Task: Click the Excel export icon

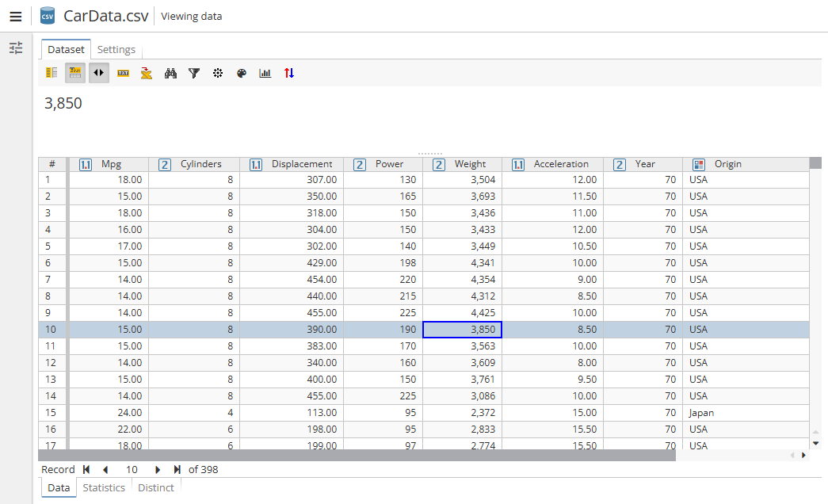Action: 147,73
